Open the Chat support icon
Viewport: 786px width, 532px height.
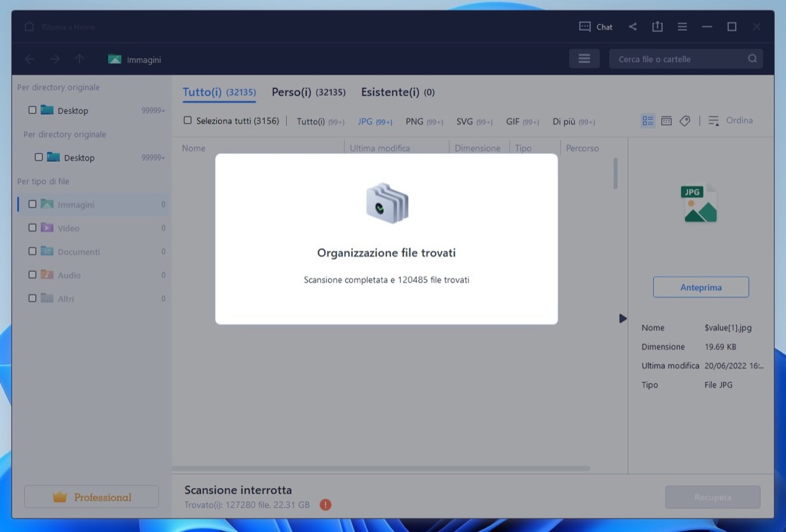(x=585, y=27)
